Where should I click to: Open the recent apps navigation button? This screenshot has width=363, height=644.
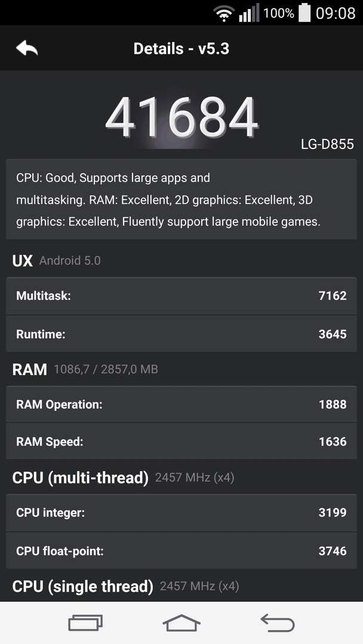coord(85,623)
